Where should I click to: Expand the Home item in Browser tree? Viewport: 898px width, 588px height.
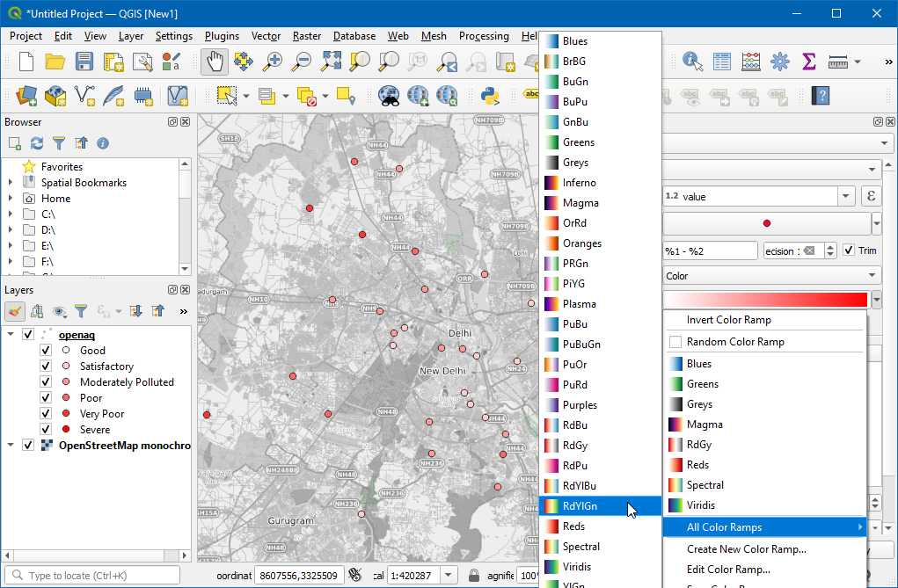[x=11, y=198]
